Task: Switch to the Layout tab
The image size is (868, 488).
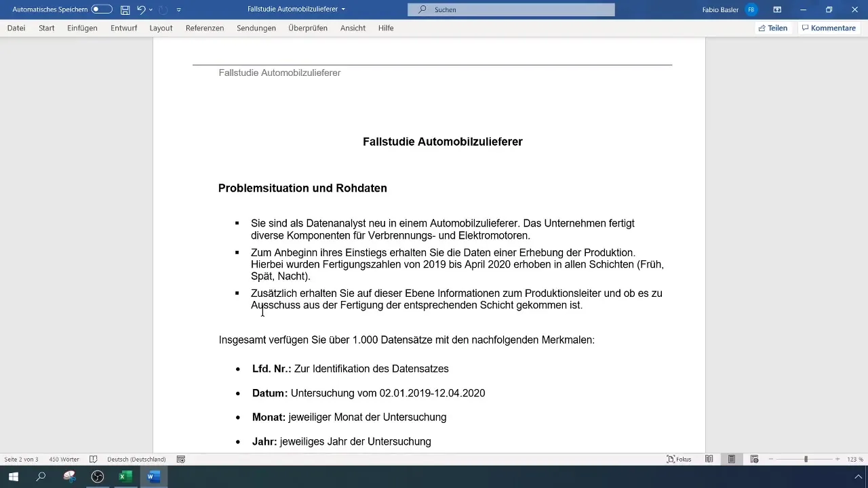Action: click(x=161, y=28)
